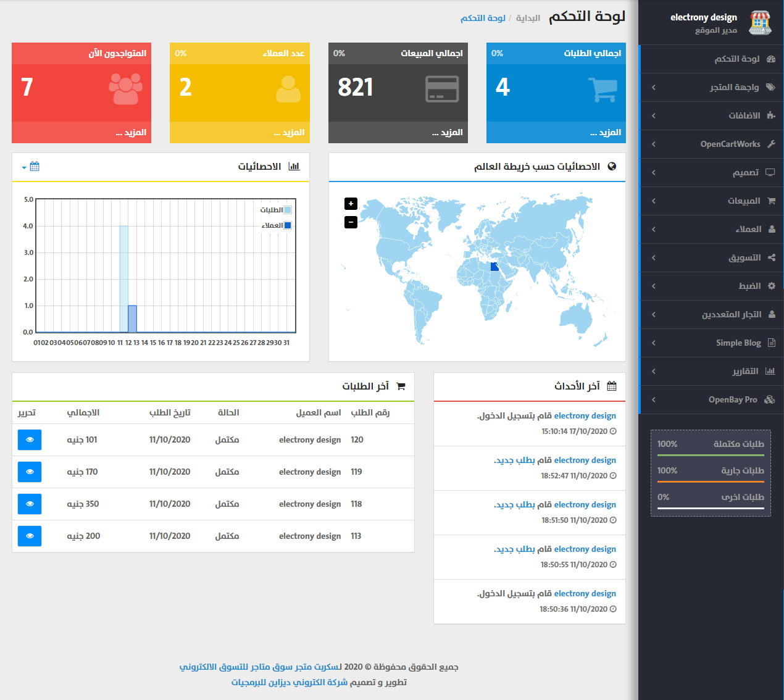Open the statistics calendar range dropdown
The image size is (784, 700).
coord(31,167)
